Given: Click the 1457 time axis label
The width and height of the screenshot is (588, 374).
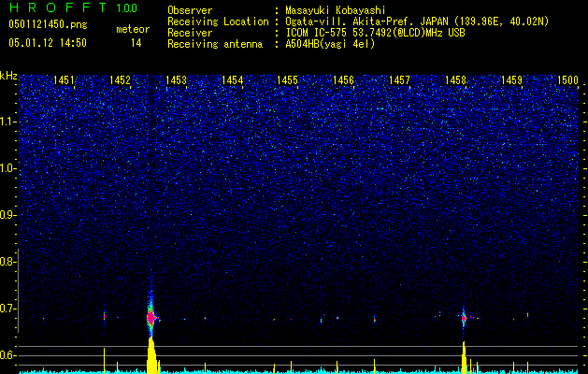Looking at the screenshot, I should pos(400,80).
